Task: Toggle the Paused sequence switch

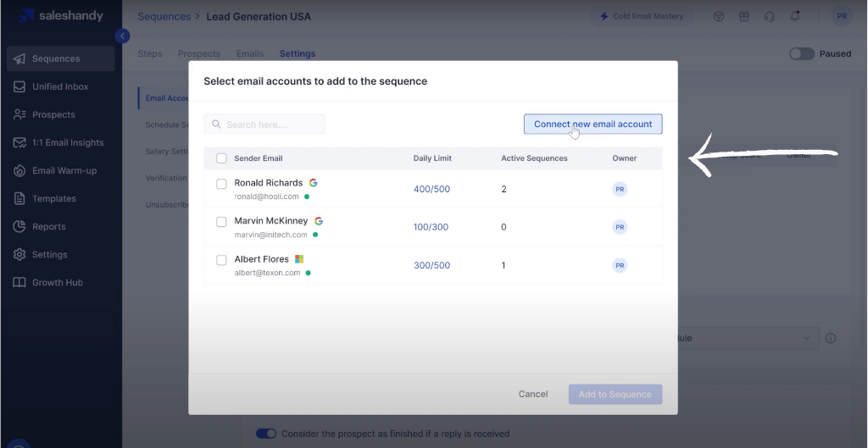Action: tap(802, 53)
